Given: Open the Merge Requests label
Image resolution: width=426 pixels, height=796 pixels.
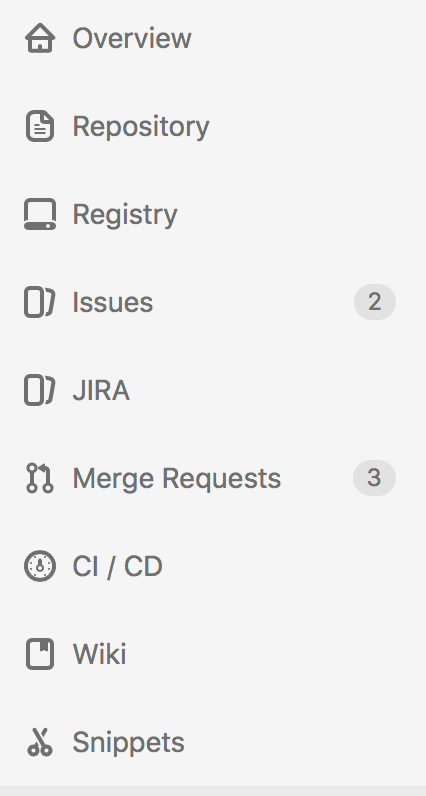Looking at the screenshot, I should (177, 479).
